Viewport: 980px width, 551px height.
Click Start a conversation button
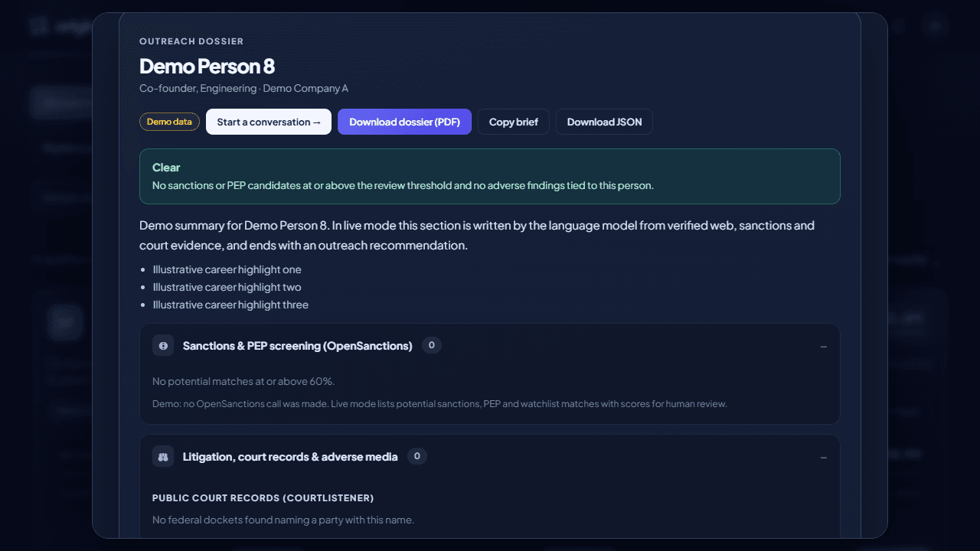coord(269,122)
